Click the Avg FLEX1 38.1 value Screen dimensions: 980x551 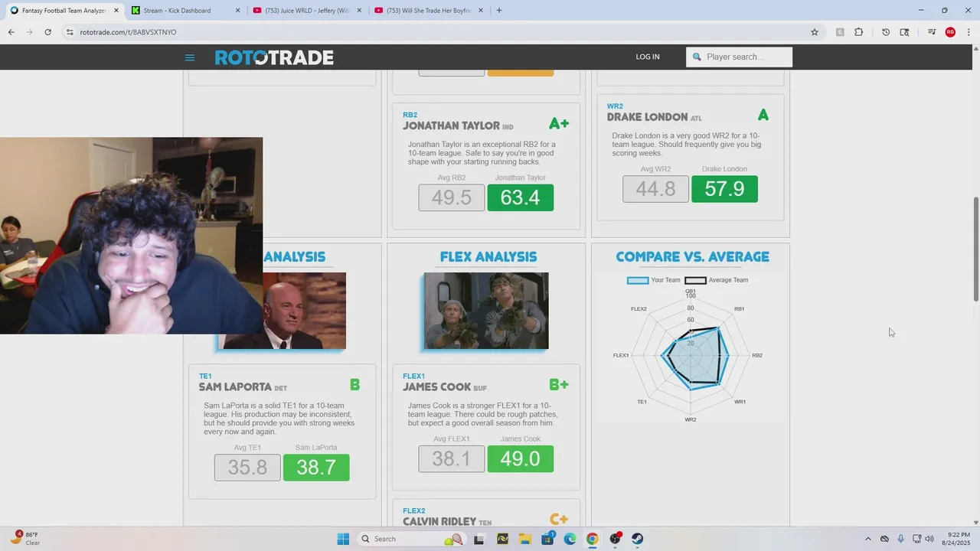coord(452,459)
